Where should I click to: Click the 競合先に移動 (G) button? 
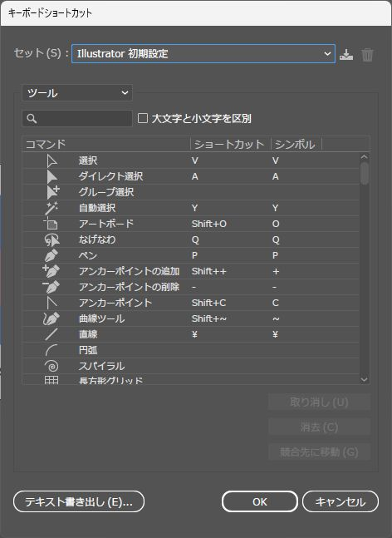[319, 452]
